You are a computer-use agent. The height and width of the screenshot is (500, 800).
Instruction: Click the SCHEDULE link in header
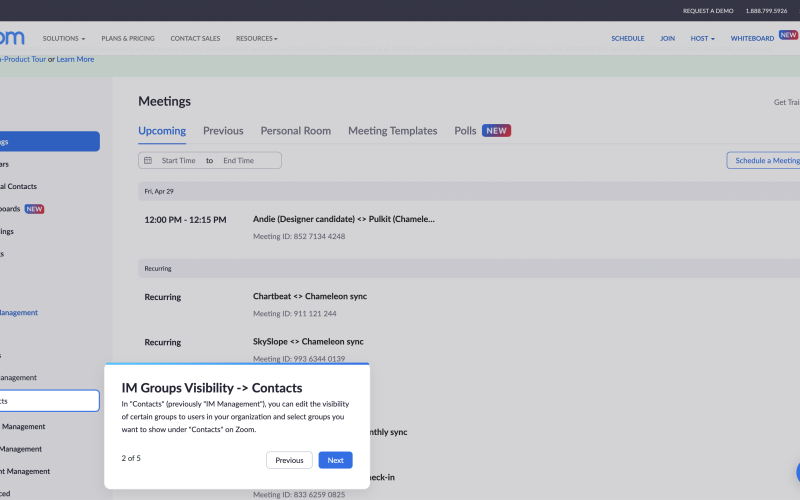coord(628,38)
